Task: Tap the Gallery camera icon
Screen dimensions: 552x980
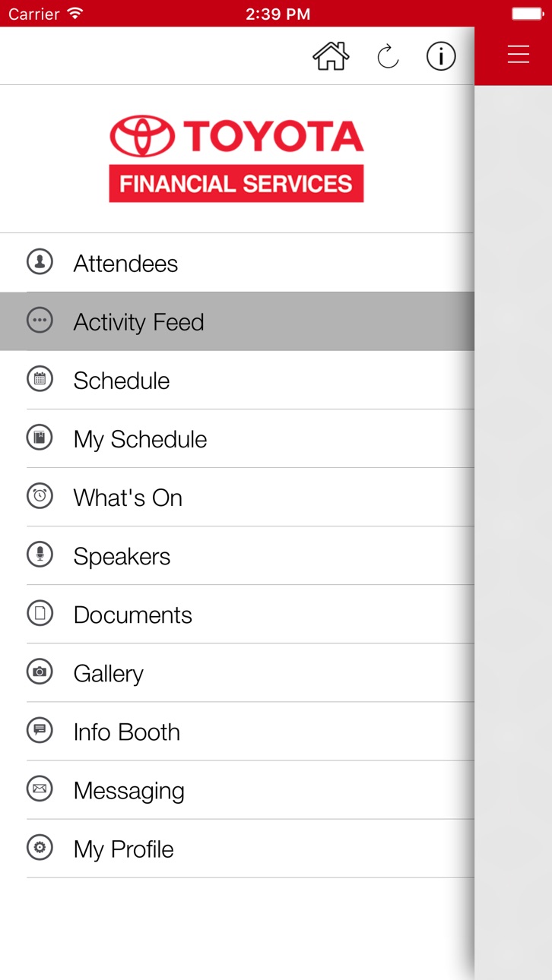Action: (x=40, y=672)
